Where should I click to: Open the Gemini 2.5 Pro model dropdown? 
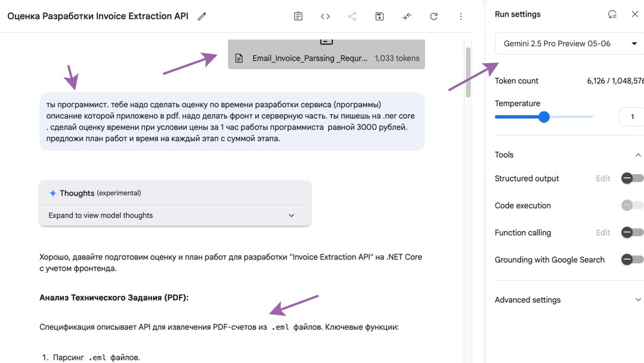tap(569, 43)
